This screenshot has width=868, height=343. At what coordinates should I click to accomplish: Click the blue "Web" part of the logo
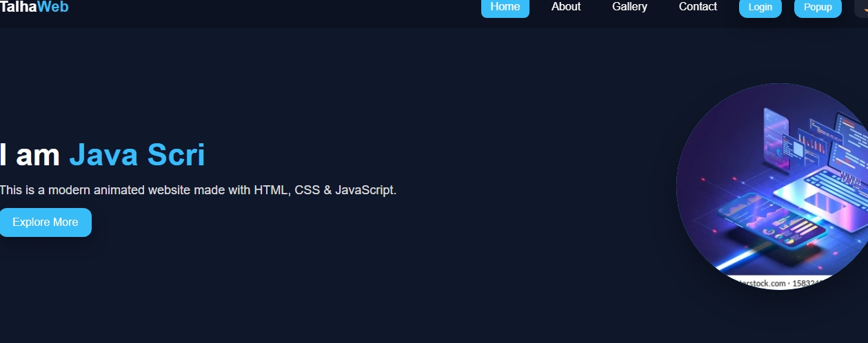coord(53,7)
